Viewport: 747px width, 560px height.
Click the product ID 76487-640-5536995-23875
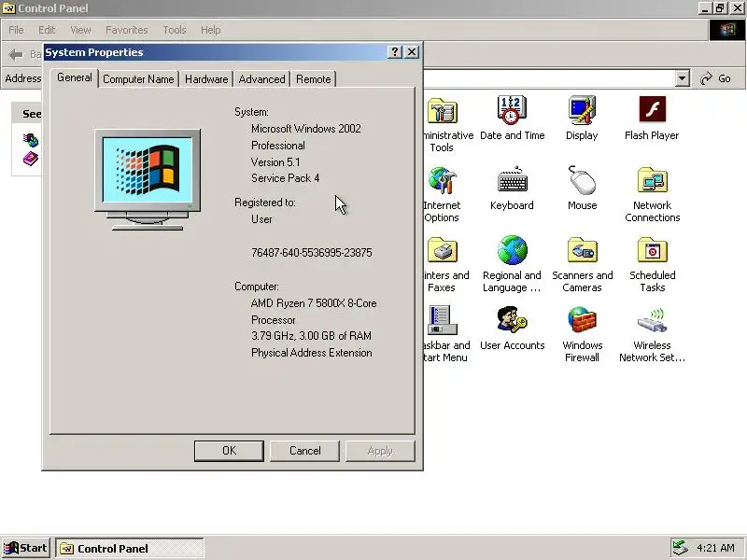click(312, 253)
